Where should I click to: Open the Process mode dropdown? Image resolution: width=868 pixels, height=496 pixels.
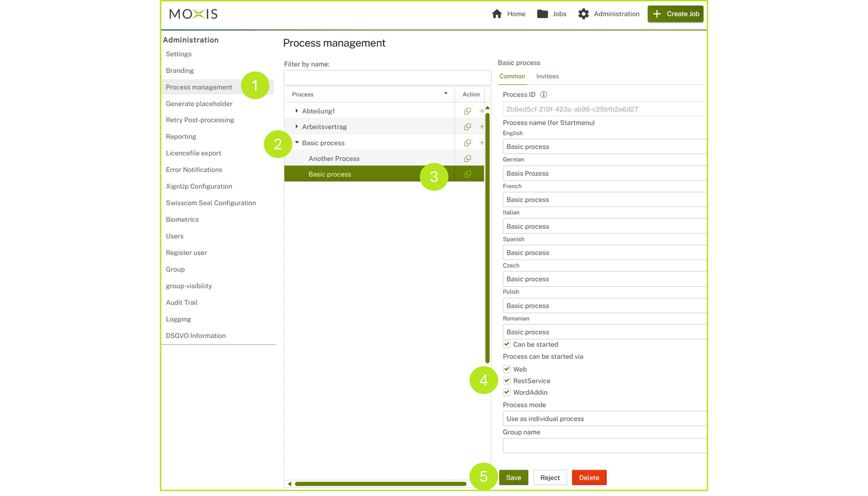[604, 418]
